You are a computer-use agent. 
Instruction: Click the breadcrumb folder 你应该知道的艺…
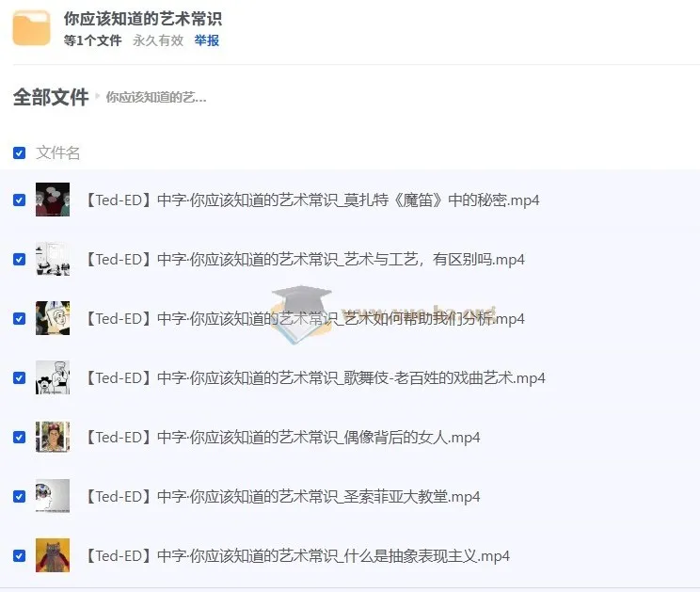pos(156,97)
